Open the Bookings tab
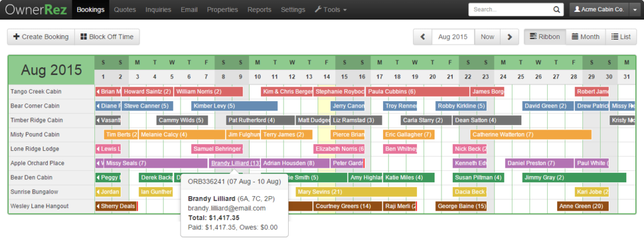644x242 pixels. coord(91,9)
